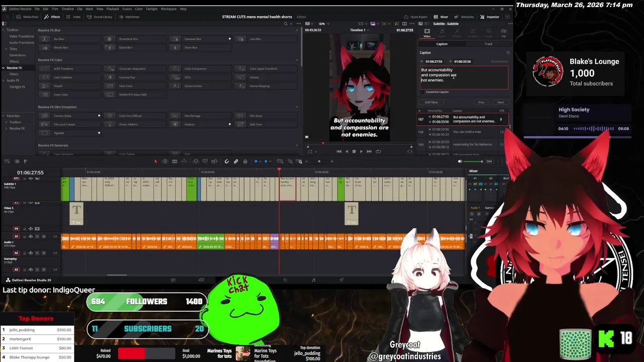This screenshot has height=362, width=644.
Task: Switch to the Track tab in Inspector
Action: [x=489, y=44]
